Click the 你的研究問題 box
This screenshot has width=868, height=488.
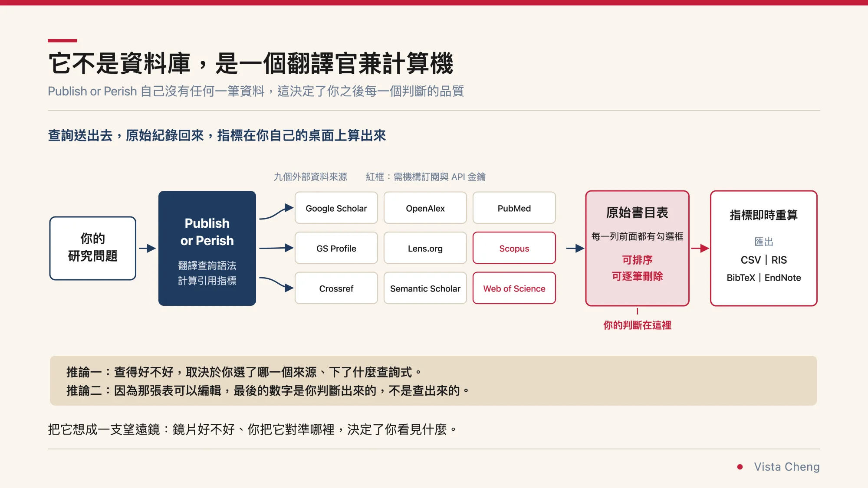pyautogui.click(x=93, y=248)
